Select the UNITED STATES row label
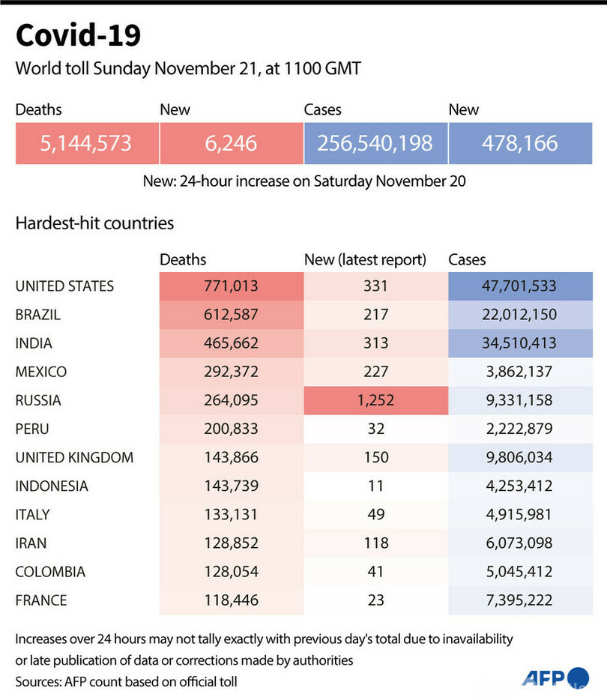This screenshot has width=607, height=700. tap(64, 286)
